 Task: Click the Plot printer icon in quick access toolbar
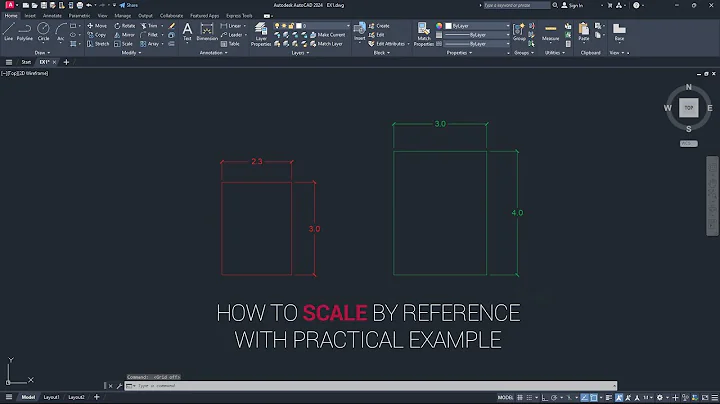(x=79, y=5)
